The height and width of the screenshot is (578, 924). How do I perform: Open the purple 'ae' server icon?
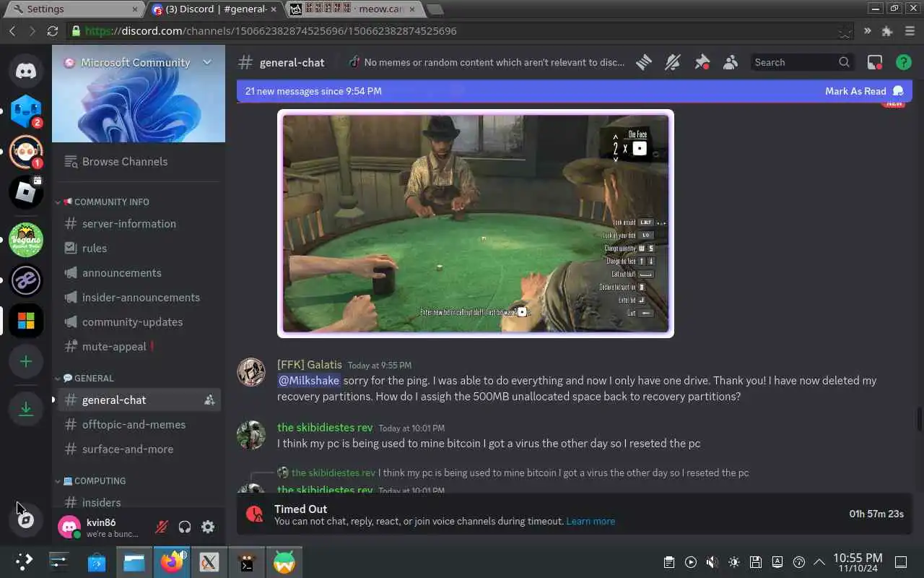[x=26, y=280]
